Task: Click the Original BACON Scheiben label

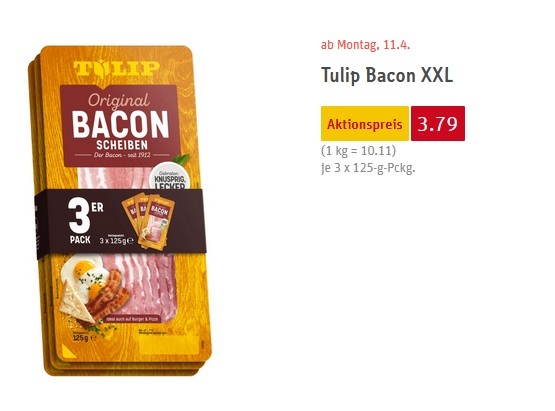Action: pos(120,125)
